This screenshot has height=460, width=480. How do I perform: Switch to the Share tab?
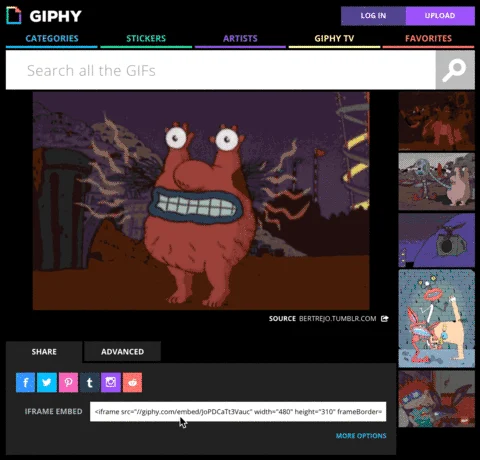[x=44, y=352]
